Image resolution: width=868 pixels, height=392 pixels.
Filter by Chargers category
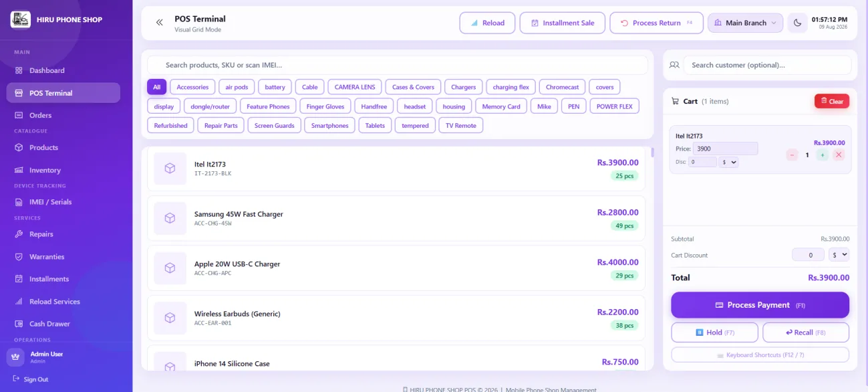(x=463, y=87)
